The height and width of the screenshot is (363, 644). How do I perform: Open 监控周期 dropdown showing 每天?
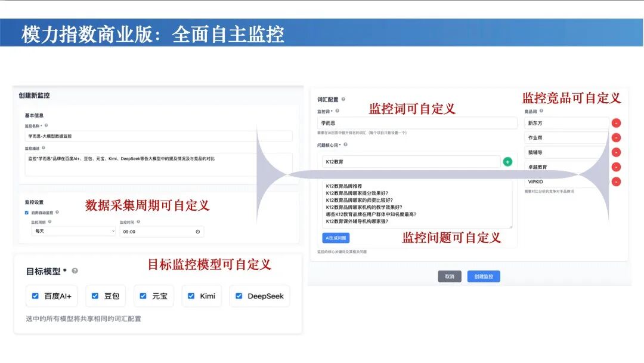pos(73,231)
